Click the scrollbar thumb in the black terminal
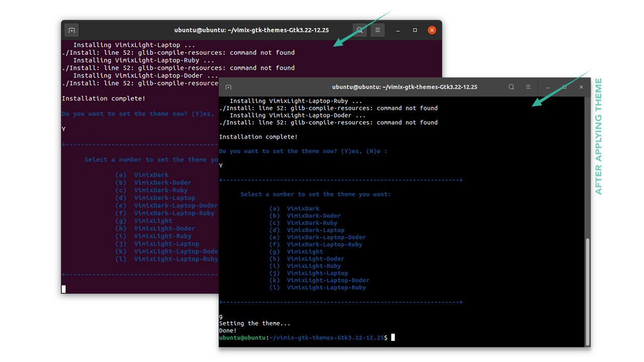Image resolution: width=644 pixels, height=362 pixels. (588, 292)
